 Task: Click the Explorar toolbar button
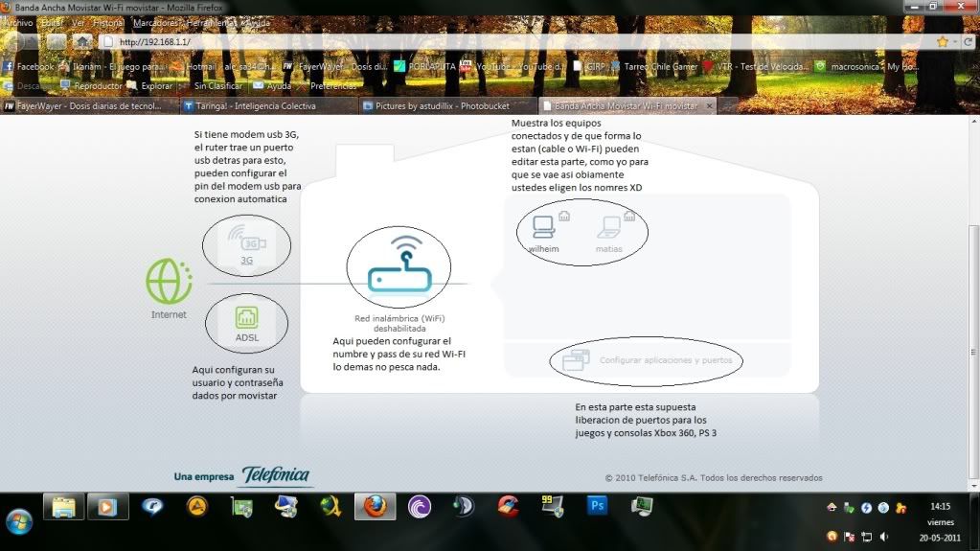[150, 85]
